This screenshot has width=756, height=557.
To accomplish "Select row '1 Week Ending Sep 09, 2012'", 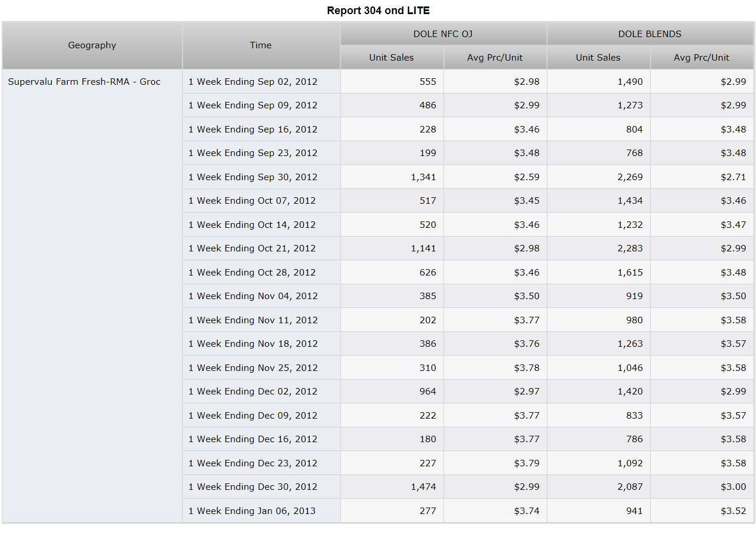I will click(x=261, y=105).
